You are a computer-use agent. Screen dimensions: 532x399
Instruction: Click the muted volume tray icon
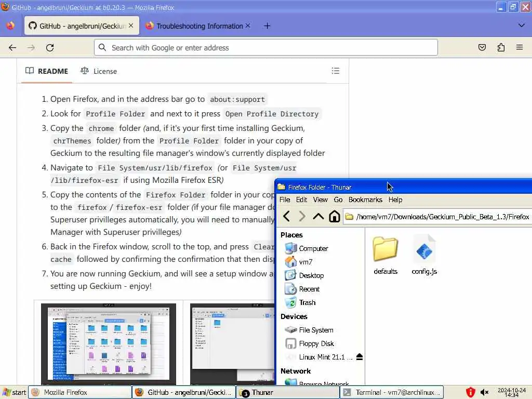(485, 392)
